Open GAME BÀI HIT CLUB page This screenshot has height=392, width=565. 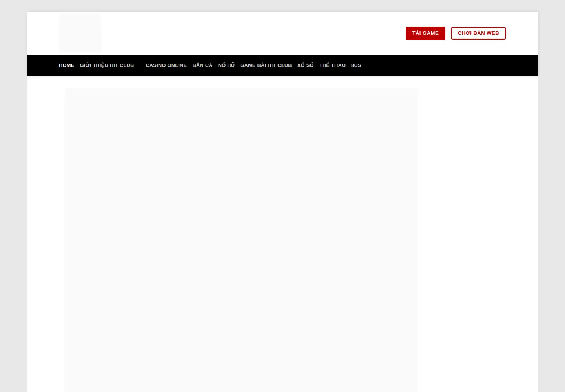(x=266, y=65)
